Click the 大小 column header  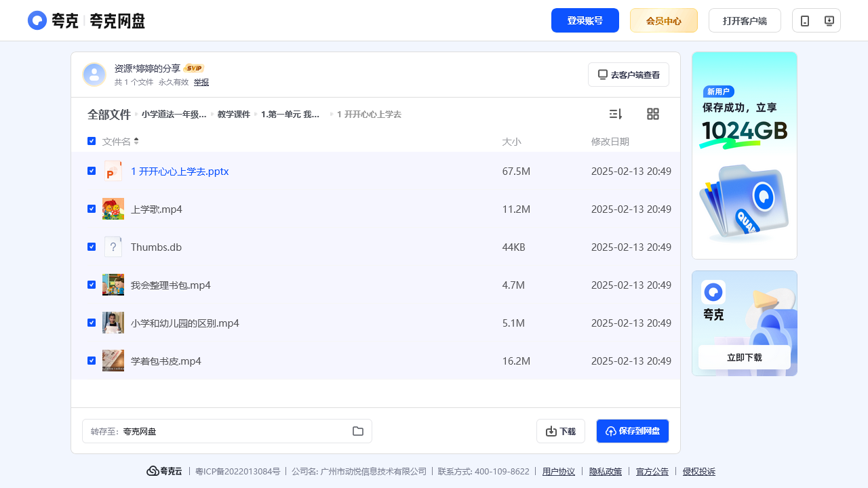coord(511,142)
